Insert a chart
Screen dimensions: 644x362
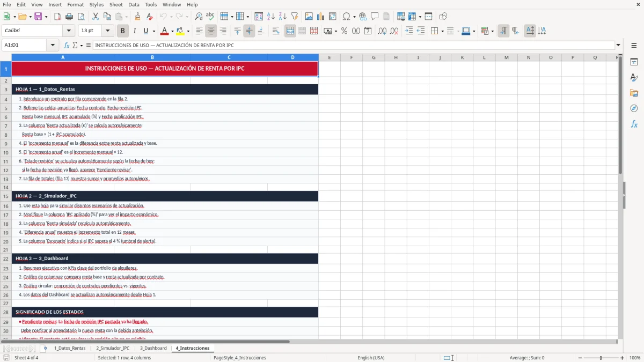[321, 17]
